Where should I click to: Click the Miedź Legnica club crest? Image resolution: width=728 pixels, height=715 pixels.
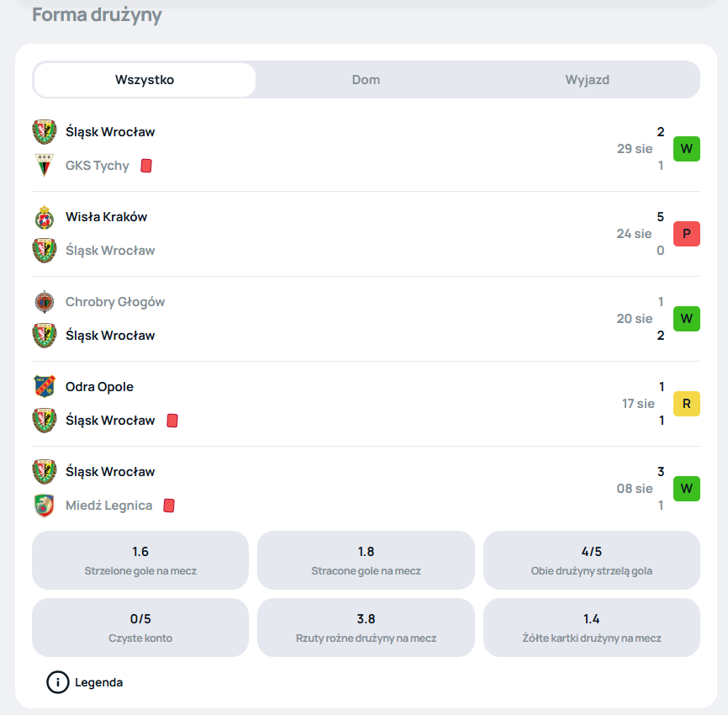tap(45, 506)
